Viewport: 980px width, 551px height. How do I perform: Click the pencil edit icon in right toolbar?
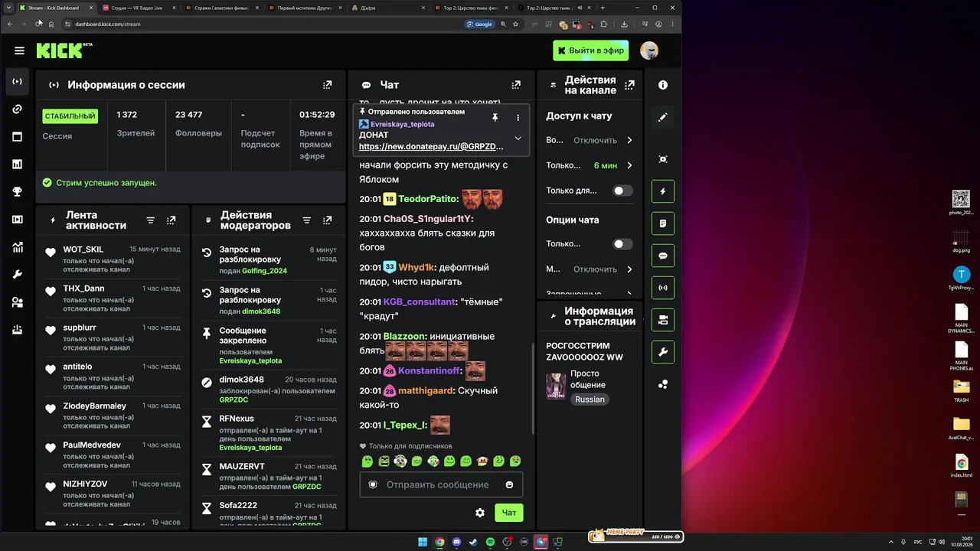[663, 117]
